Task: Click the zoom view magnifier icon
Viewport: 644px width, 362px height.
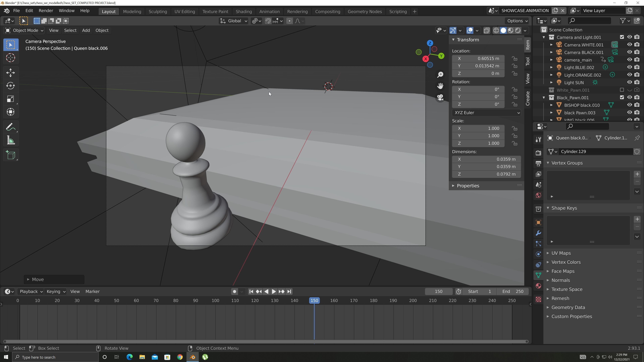Action: pos(440,75)
